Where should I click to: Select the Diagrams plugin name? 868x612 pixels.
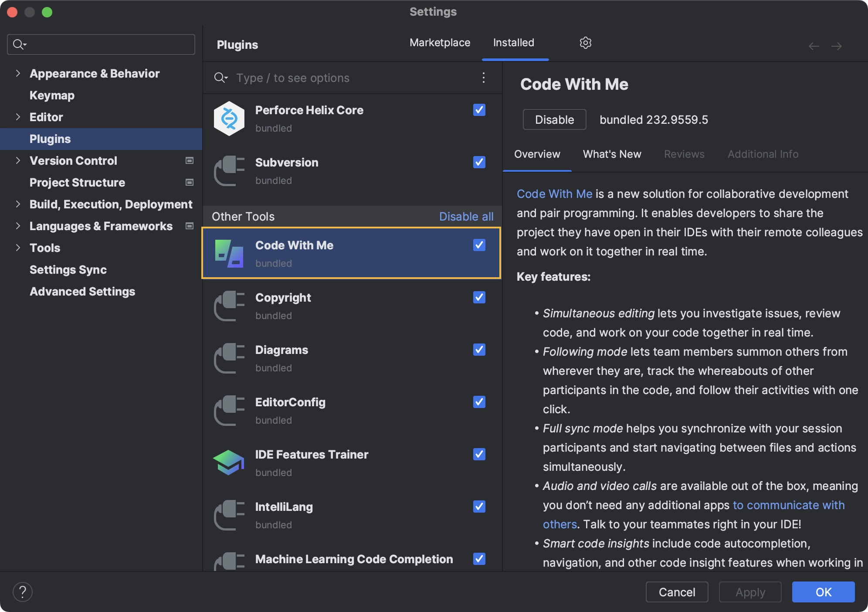tap(281, 350)
